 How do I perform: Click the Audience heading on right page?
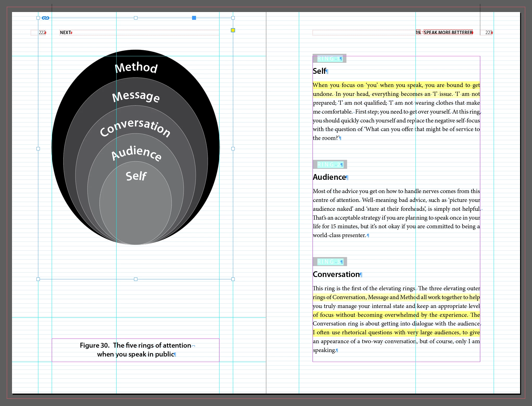point(330,177)
